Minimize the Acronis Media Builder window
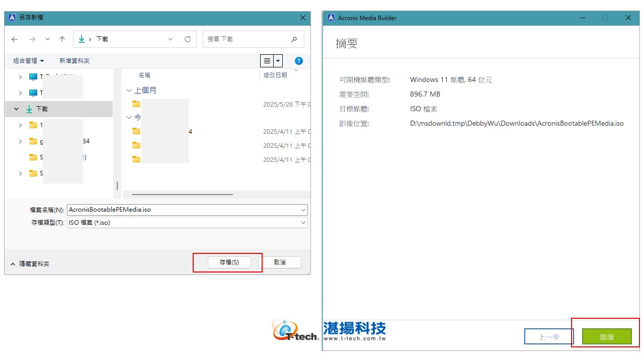The width and height of the screenshot is (644, 362). (582, 18)
